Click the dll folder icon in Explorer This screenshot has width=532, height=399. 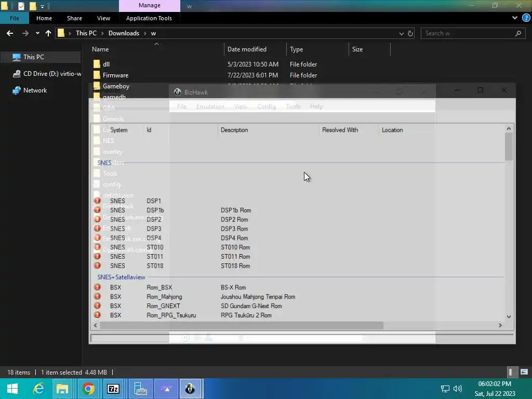coord(97,64)
